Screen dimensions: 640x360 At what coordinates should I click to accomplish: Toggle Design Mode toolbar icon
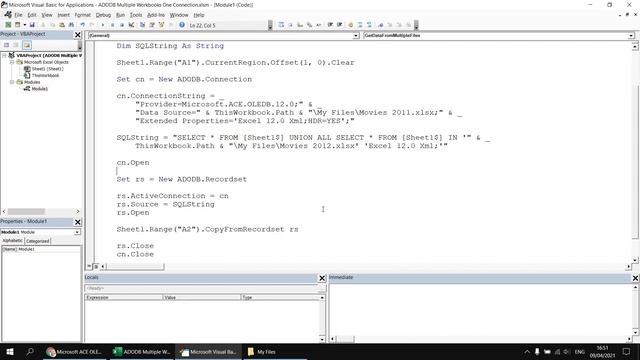131,25
